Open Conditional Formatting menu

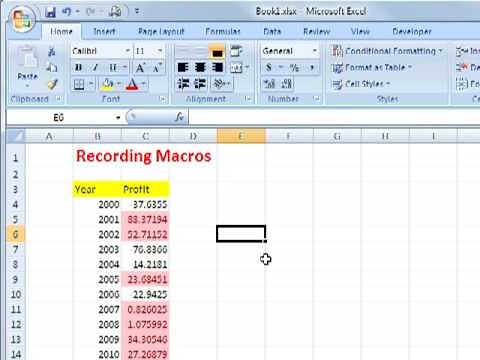(x=387, y=51)
